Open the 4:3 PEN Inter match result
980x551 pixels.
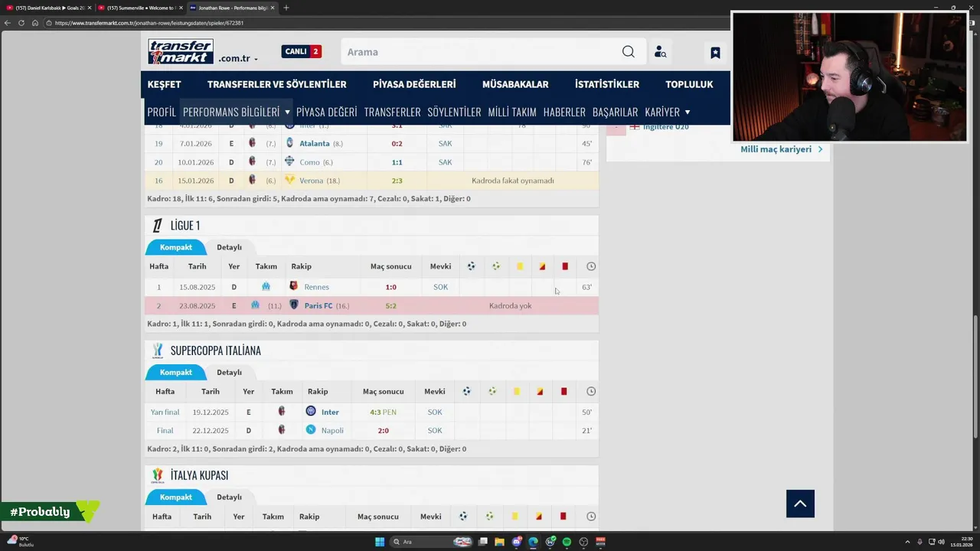tap(383, 412)
